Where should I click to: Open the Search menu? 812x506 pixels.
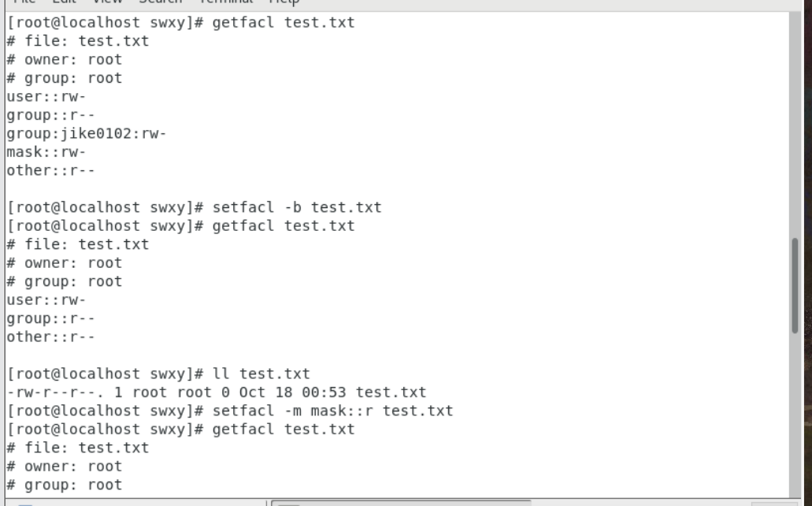point(159,2)
